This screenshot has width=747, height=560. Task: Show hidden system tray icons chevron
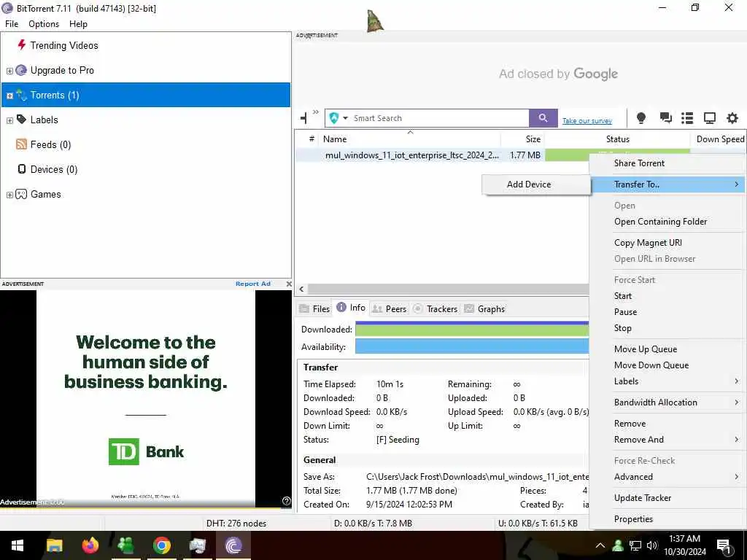pyautogui.click(x=600, y=545)
